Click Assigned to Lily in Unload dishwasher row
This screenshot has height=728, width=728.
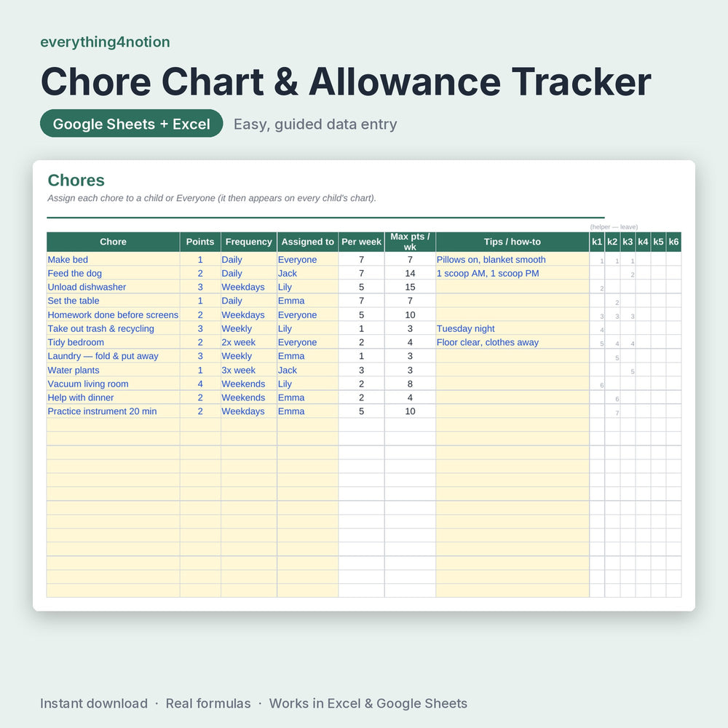[x=307, y=287]
